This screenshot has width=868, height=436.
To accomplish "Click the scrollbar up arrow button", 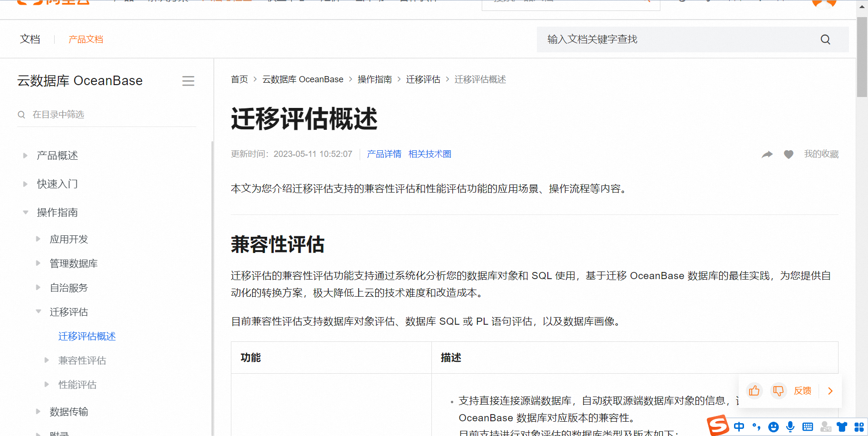I will pos(862,7).
